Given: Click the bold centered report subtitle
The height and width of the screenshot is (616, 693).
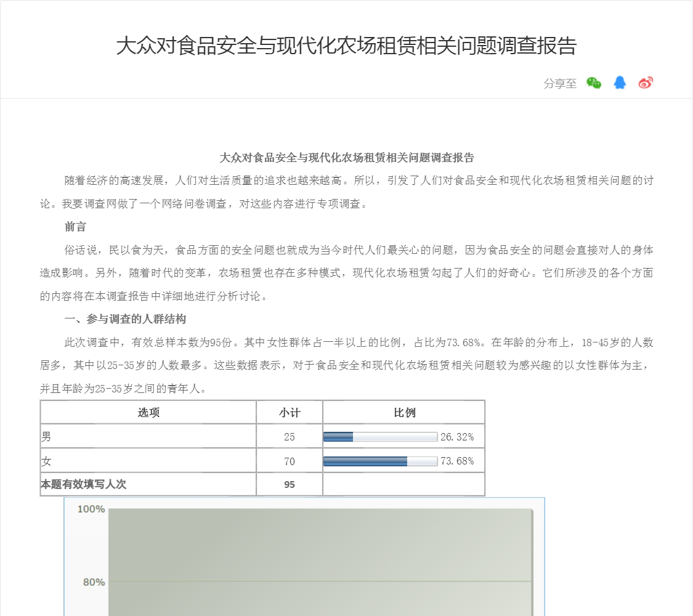Looking at the screenshot, I should (346, 158).
